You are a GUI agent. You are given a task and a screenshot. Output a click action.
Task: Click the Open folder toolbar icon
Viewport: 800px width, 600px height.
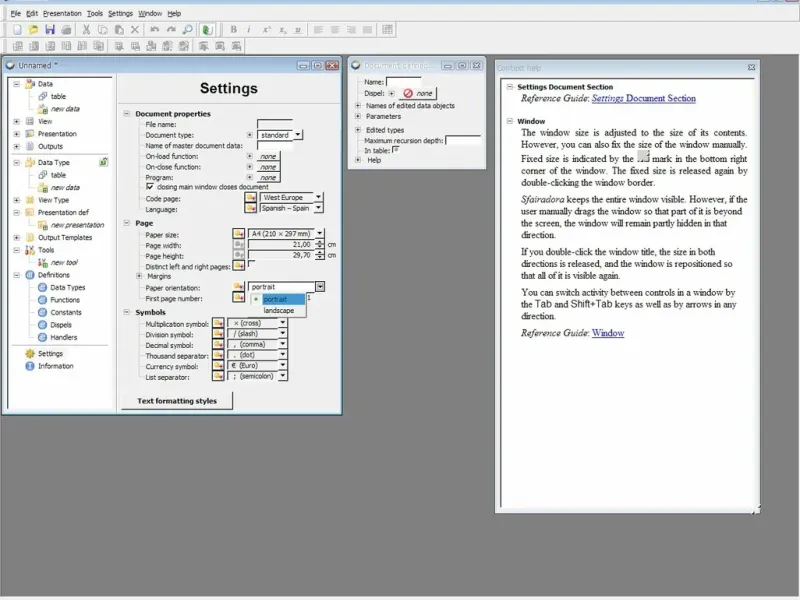34,30
